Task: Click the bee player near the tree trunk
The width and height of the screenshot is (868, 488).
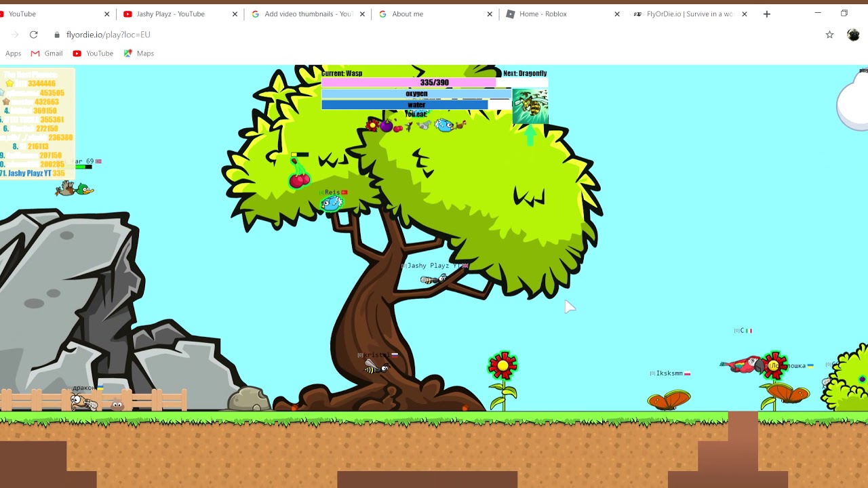Action: (376, 367)
